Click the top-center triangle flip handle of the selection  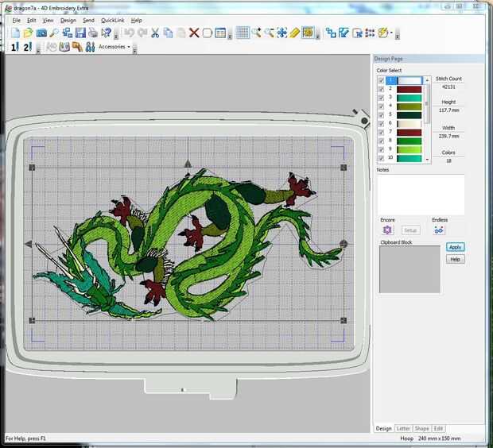[x=188, y=164]
